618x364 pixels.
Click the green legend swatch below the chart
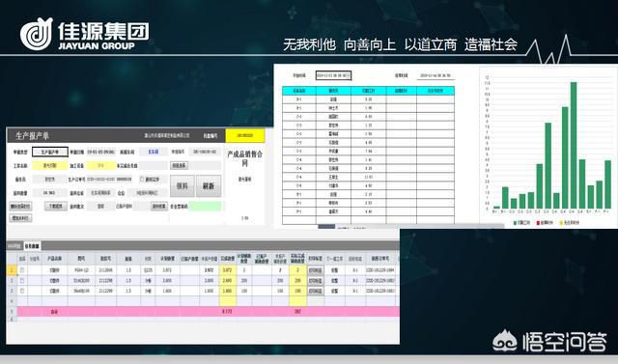coord(515,223)
